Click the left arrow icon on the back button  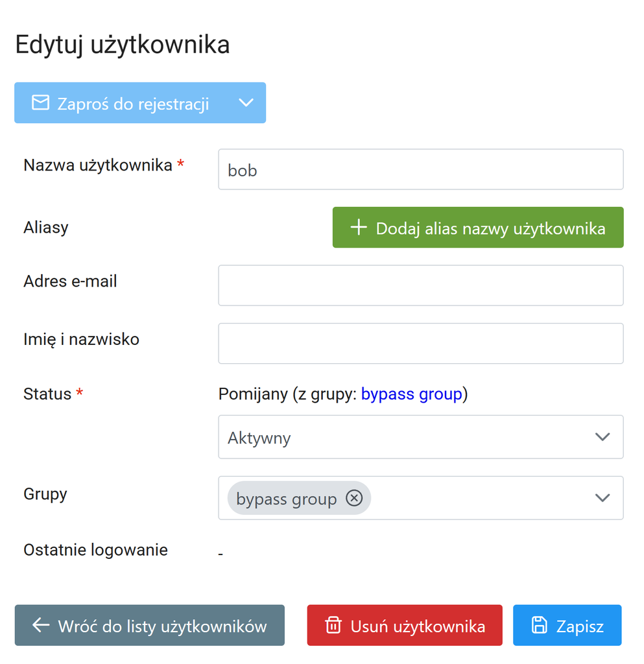point(41,625)
